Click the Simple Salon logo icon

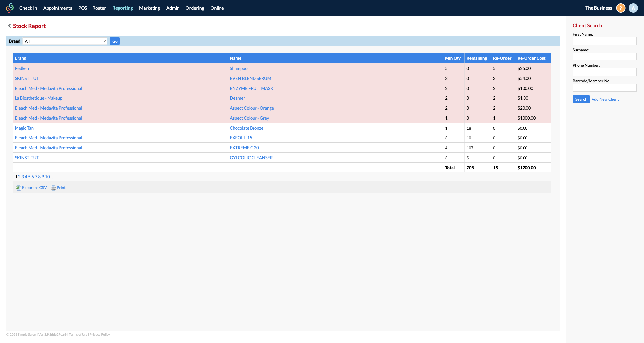point(10,8)
